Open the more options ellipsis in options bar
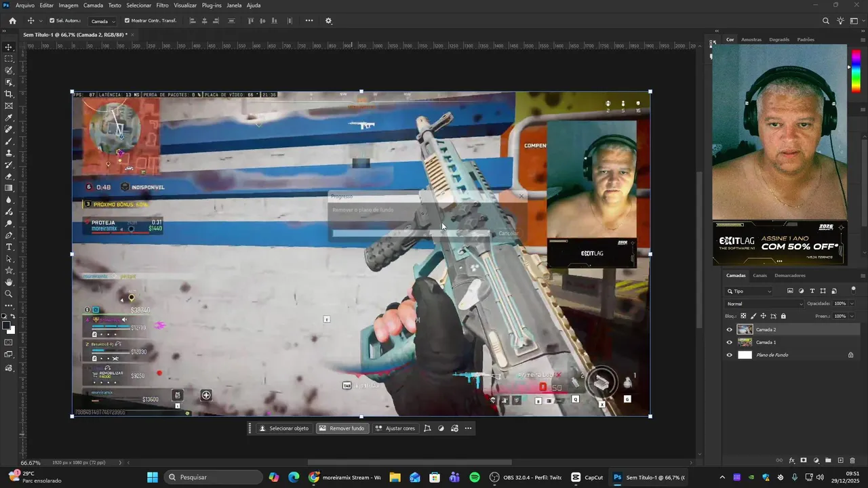The height and width of the screenshot is (488, 868). (x=309, y=21)
